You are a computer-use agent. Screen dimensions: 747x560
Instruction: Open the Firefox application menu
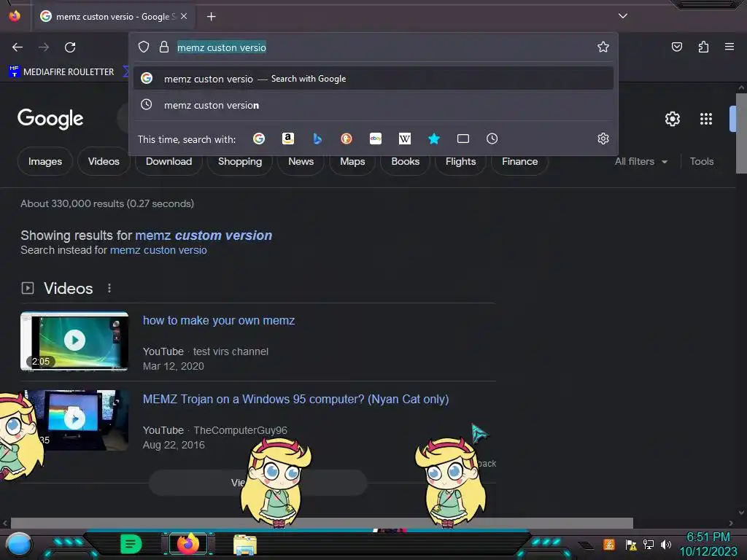(x=729, y=47)
